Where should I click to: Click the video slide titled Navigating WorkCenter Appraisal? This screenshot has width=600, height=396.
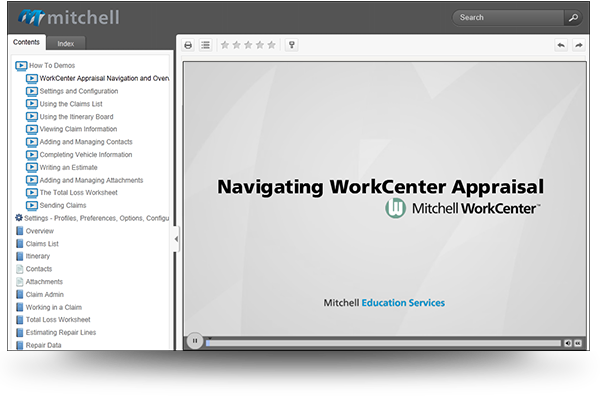pyautogui.click(x=385, y=199)
